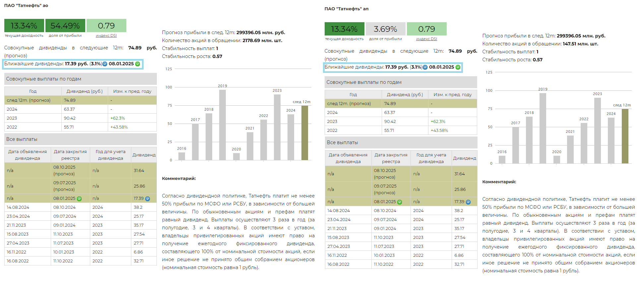Viewport: 644px width, 281px height.
Task: Select 'Совокупные выплаты по годам' header in left panel
Action: [x=80, y=79]
